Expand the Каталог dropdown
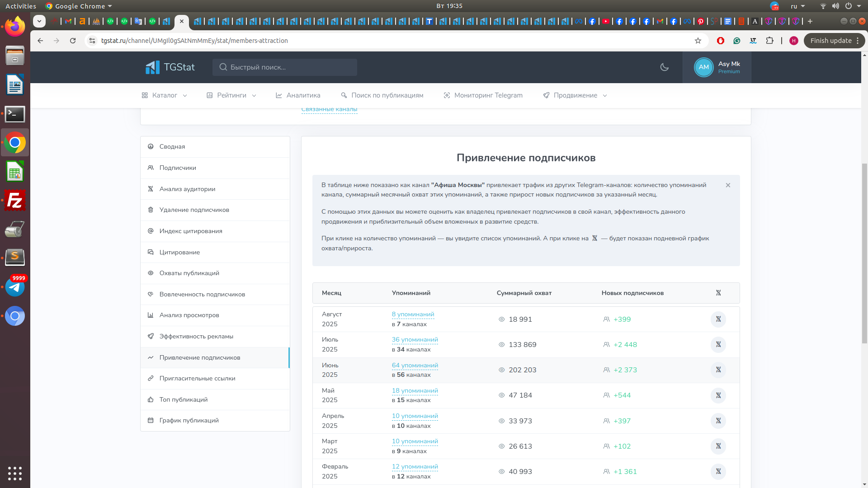Viewport: 868px width, 488px height. tap(164, 95)
